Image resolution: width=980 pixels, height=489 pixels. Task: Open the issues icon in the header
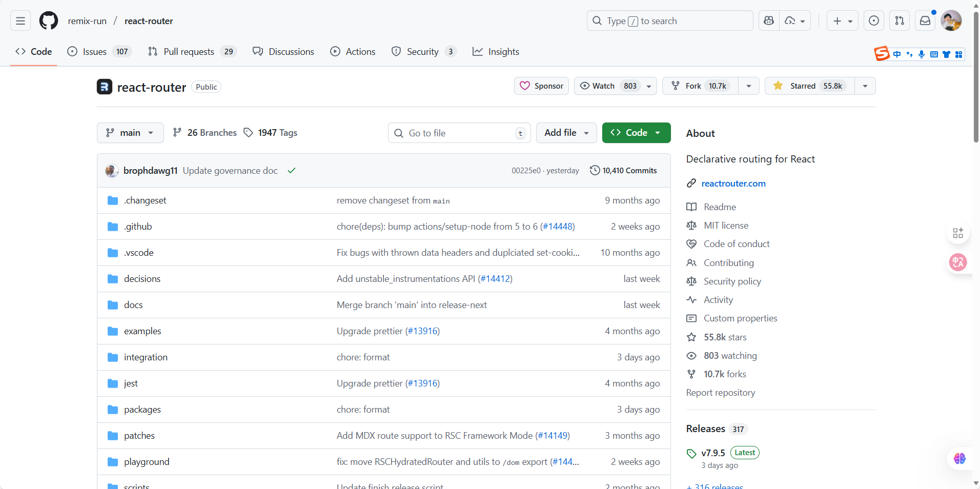pyautogui.click(x=874, y=21)
